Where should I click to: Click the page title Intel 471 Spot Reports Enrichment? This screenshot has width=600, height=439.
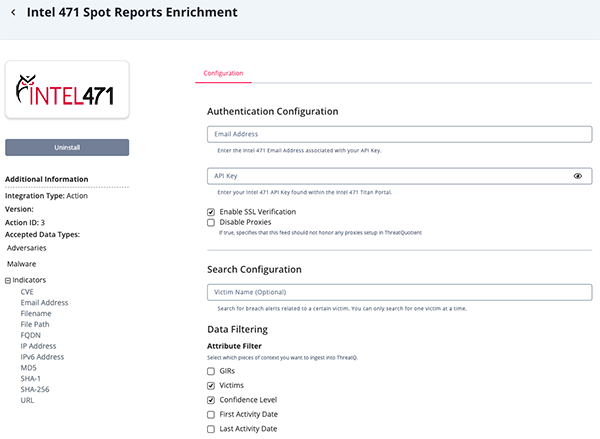click(x=132, y=12)
